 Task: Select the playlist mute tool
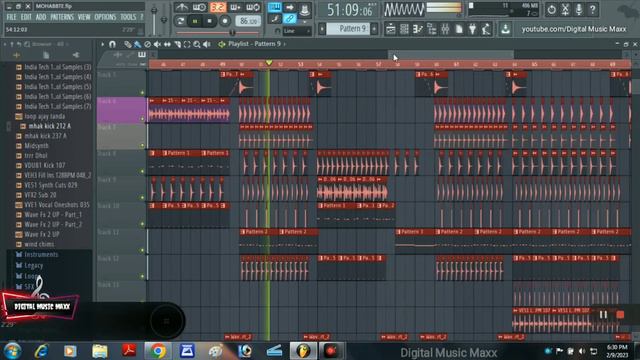point(157,44)
